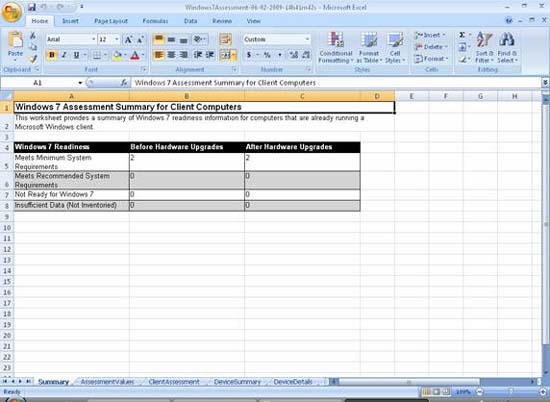550x402 pixels.
Task: Open Format as Table dropdown
Action: (x=369, y=47)
